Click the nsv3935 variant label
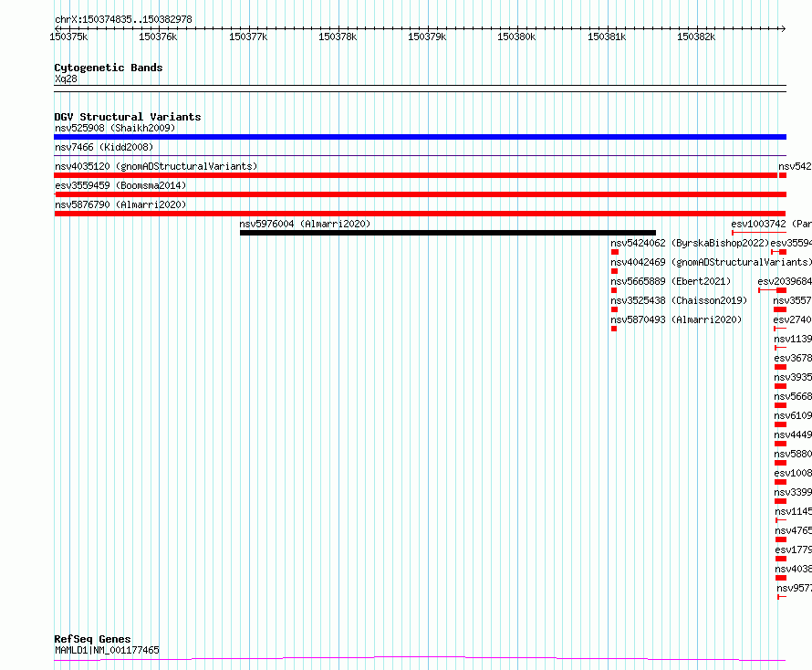The height and width of the screenshot is (670, 812). [793, 377]
